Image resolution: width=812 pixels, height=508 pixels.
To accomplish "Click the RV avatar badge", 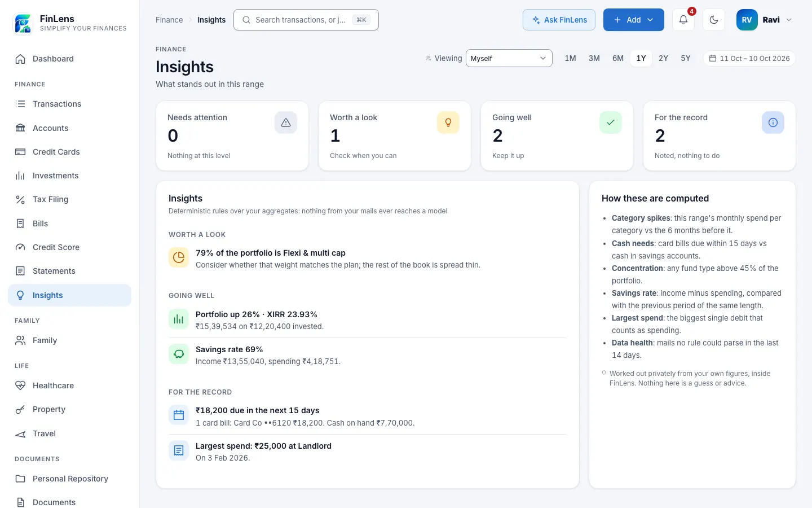I will pos(747,20).
